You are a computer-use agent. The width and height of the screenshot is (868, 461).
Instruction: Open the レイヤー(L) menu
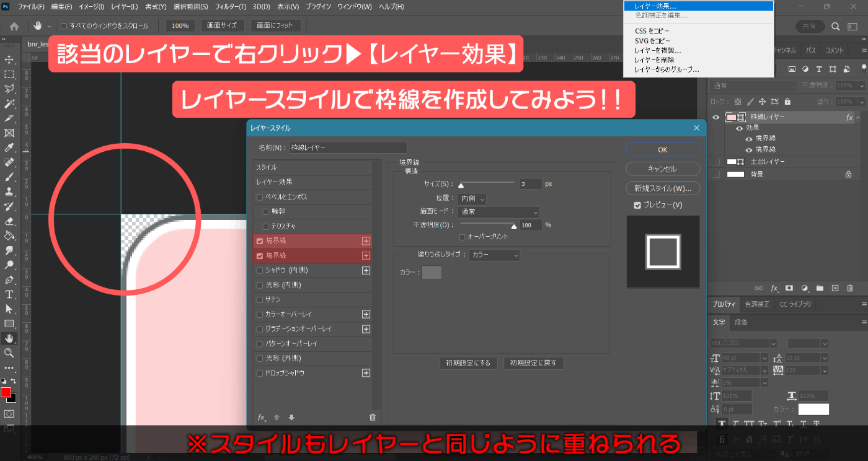pos(125,7)
